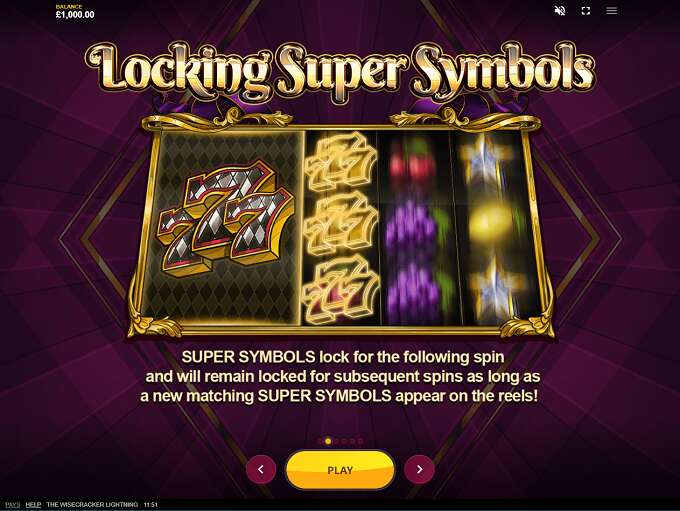The height and width of the screenshot is (511, 680).
Task: Go to the next intro slide
Action: [419, 469]
